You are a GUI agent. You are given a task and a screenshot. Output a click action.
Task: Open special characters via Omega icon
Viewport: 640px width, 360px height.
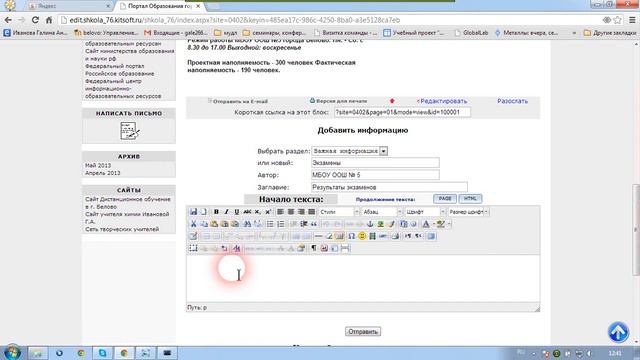(x=351, y=236)
